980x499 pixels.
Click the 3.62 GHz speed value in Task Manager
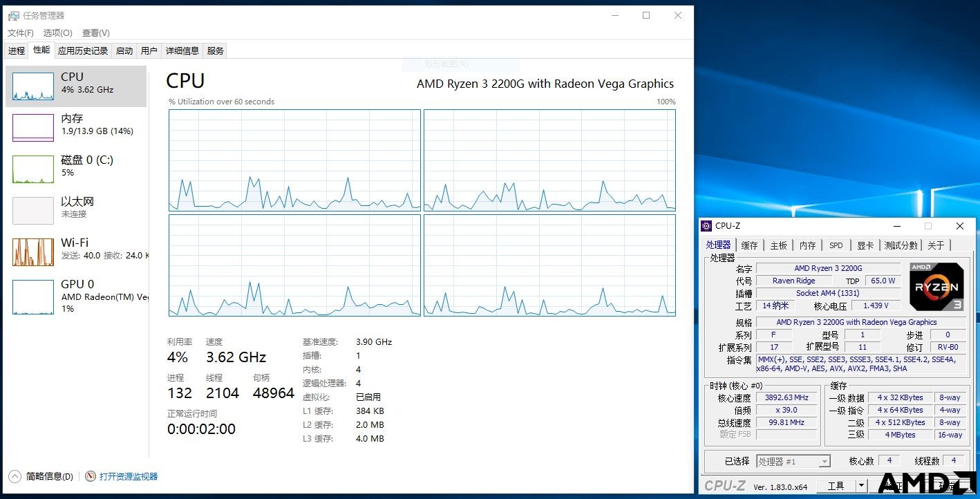(x=236, y=357)
